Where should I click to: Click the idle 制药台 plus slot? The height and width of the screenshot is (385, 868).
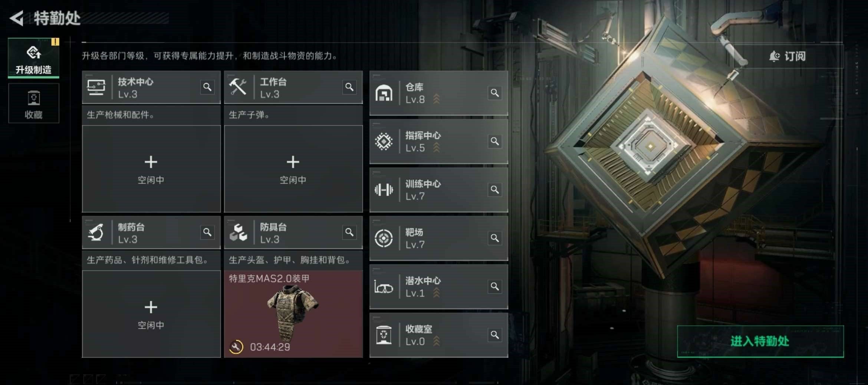coord(151,314)
